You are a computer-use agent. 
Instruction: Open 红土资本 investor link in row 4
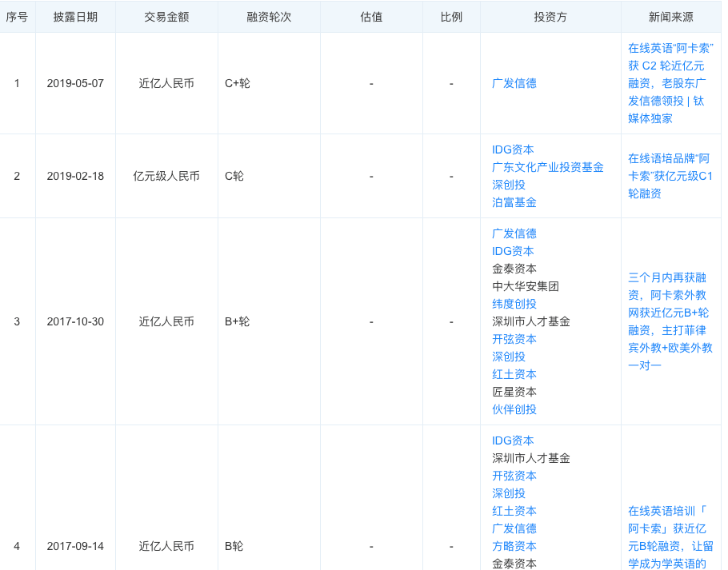(514, 512)
